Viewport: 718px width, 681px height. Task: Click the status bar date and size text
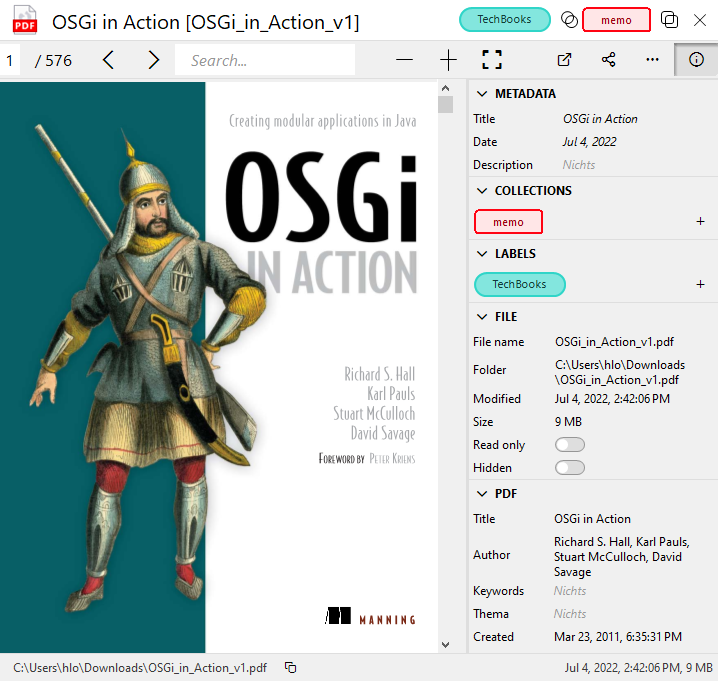[638, 668]
